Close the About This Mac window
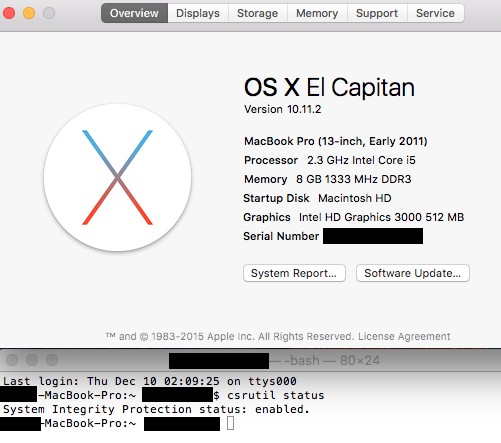This screenshot has width=501, height=443. click(9, 13)
